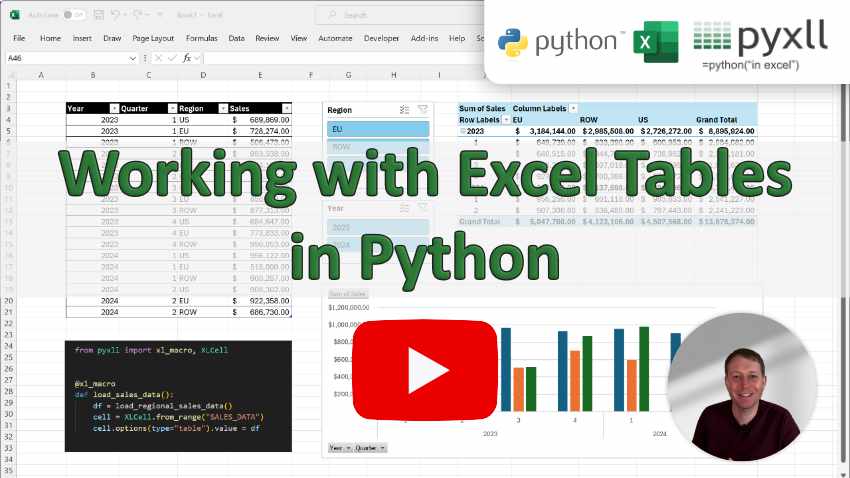Toggle the AutoSave switch
This screenshot has height=478, width=850.
tap(73, 15)
